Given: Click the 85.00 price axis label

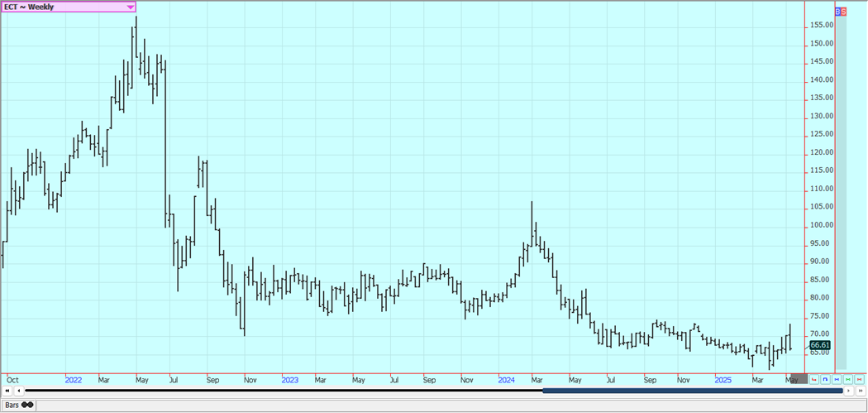Looking at the screenshot, I should tap(820, 280).
